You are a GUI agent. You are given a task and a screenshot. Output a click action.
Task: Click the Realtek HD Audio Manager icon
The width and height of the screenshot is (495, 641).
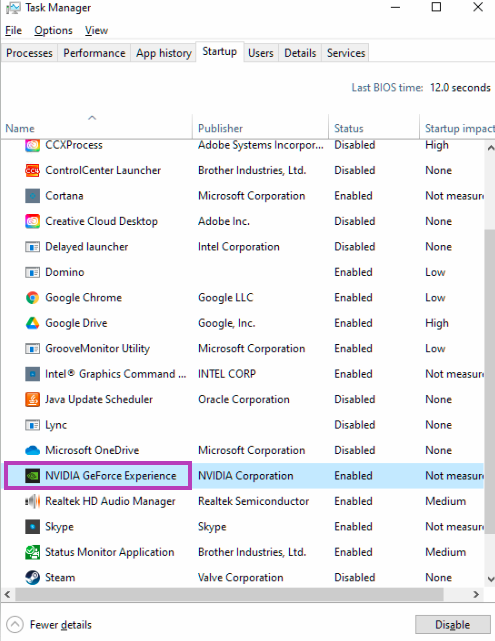tap(32, 501)
